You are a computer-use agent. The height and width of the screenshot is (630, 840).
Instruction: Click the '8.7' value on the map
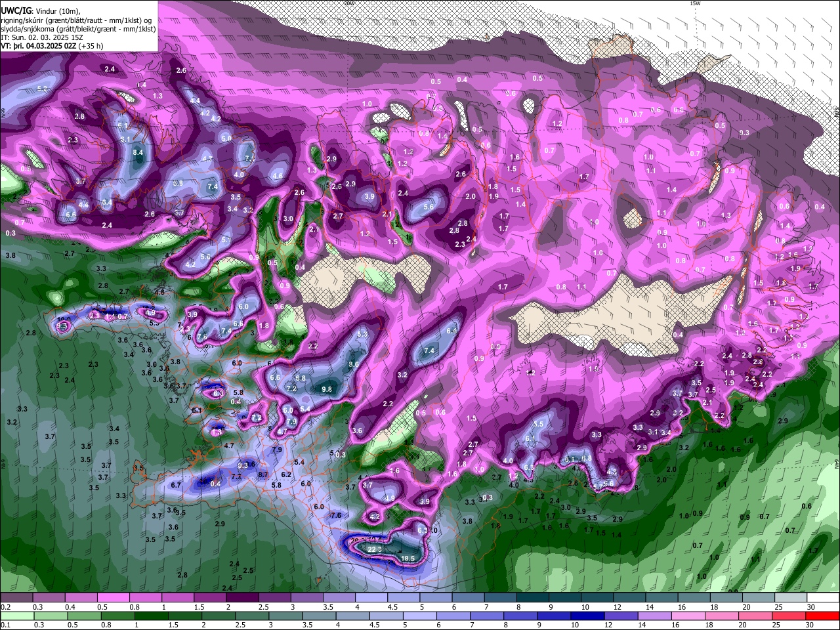(x=263, y=474)
